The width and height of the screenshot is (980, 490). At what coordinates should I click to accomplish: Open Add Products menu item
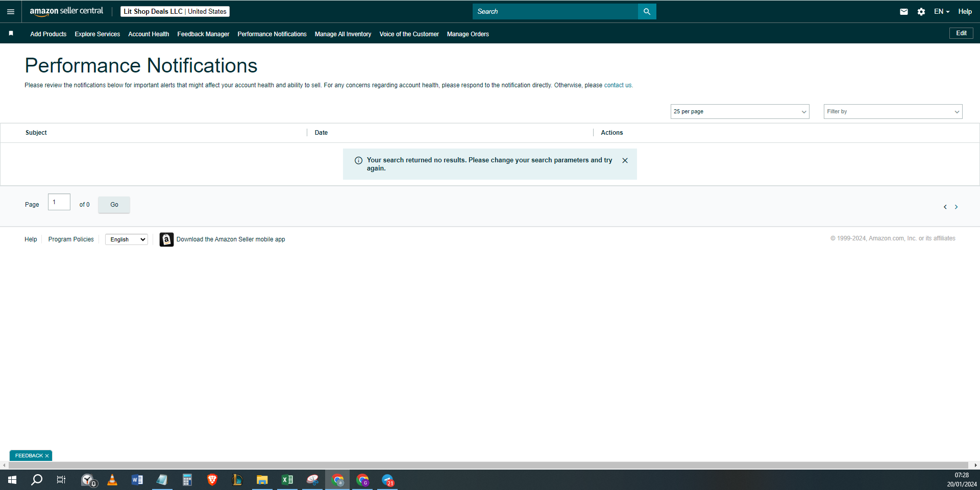click(x=48, y=34)
